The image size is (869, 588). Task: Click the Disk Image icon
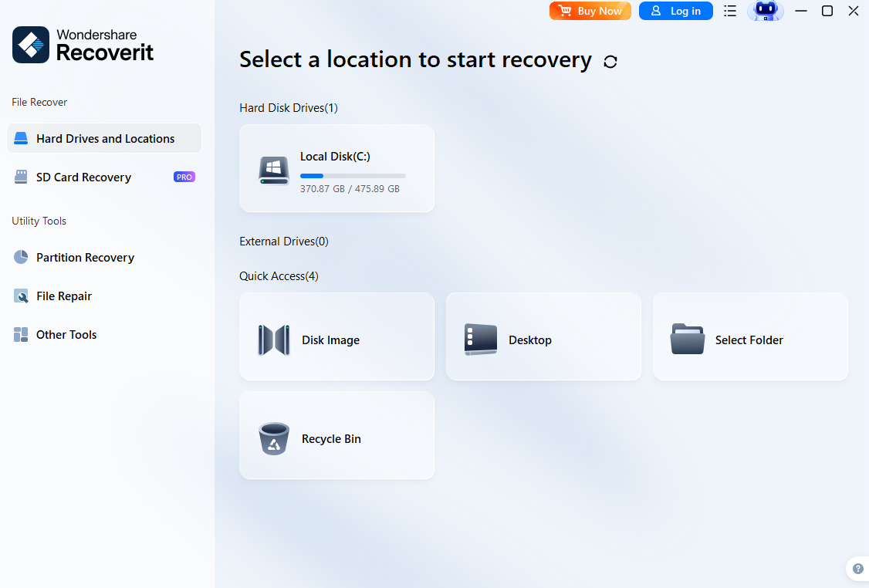274,340
